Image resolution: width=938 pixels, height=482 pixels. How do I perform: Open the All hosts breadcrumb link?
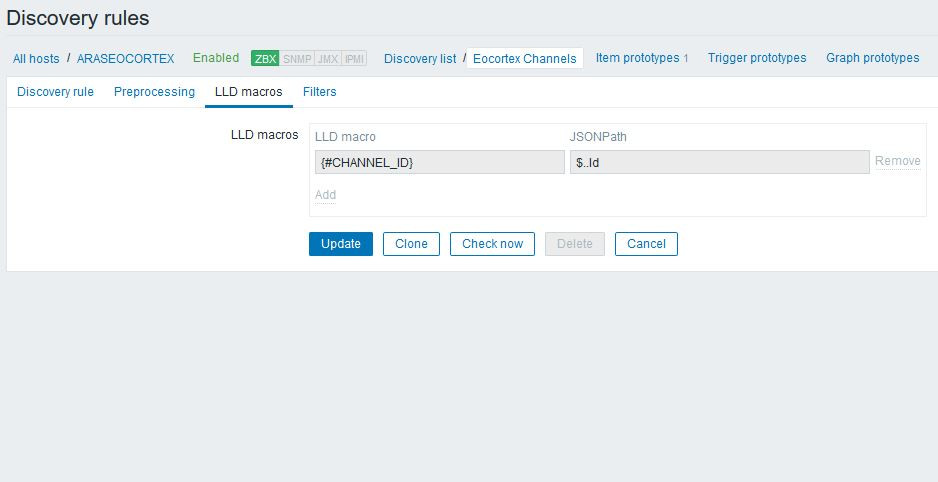coord(36,59)
